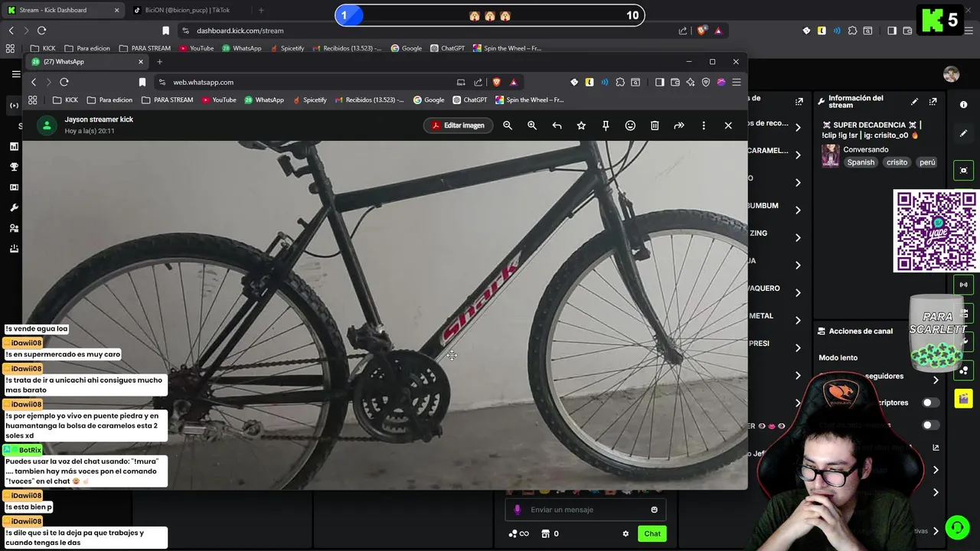This screenshot has width=980, height=551.
Task: Expand the seguidores mode option
Action: click(x=936, y=380)
